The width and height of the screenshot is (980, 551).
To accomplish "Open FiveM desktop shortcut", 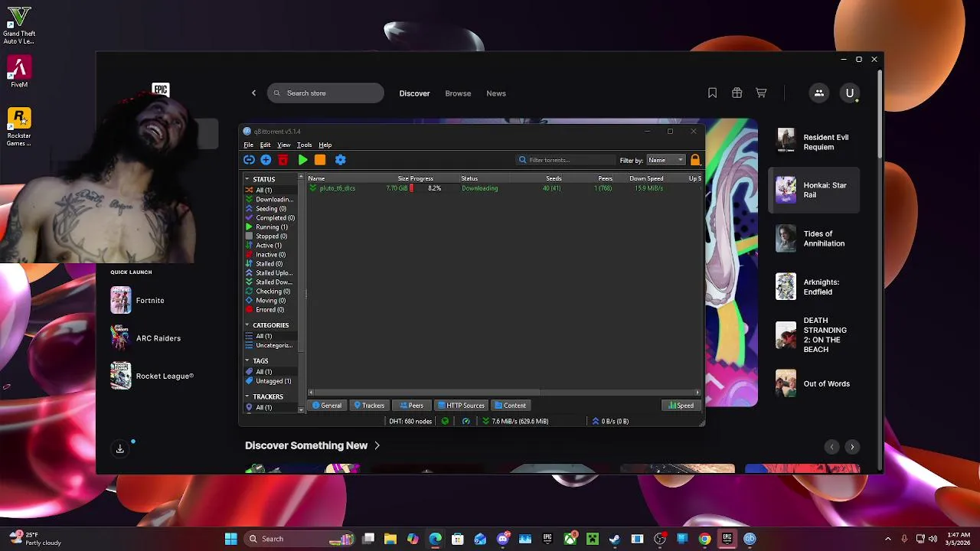I will [19, 72].
